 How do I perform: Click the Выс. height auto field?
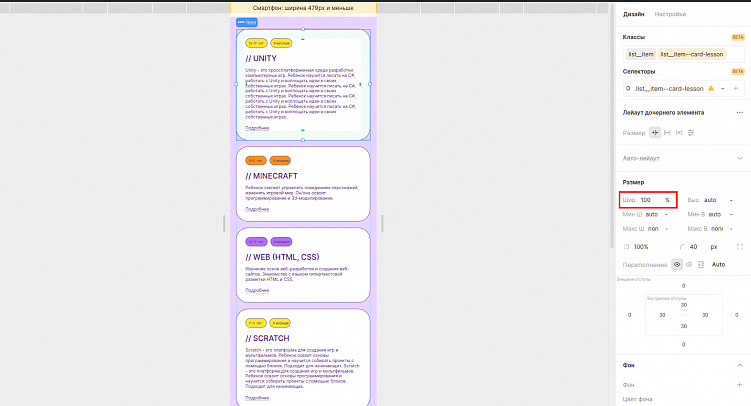(710, 200)
